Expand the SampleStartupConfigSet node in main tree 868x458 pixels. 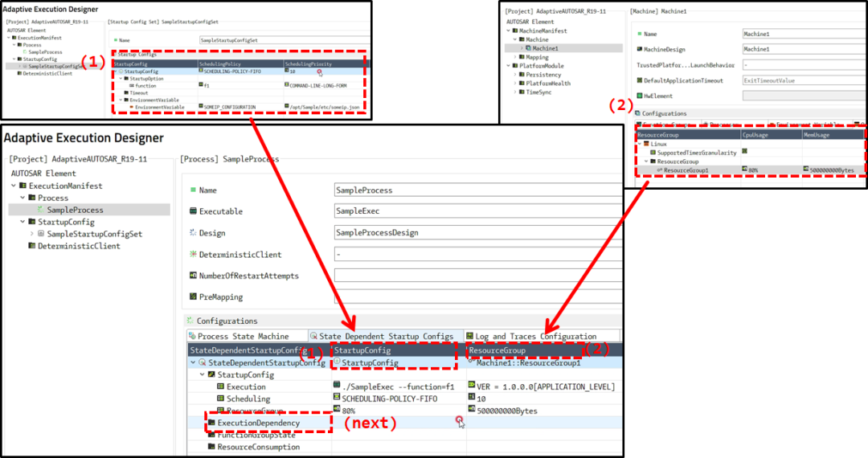[x=32, y=234]
